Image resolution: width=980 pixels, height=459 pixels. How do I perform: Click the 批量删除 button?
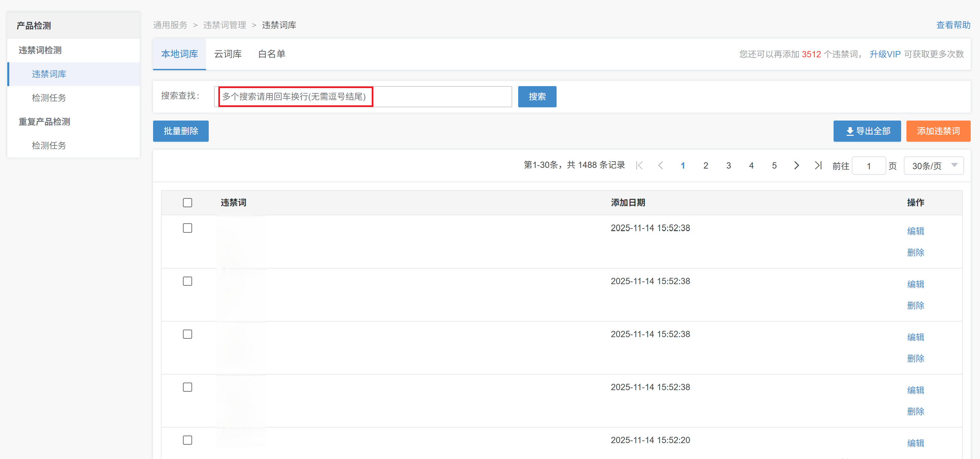[181, 131]
